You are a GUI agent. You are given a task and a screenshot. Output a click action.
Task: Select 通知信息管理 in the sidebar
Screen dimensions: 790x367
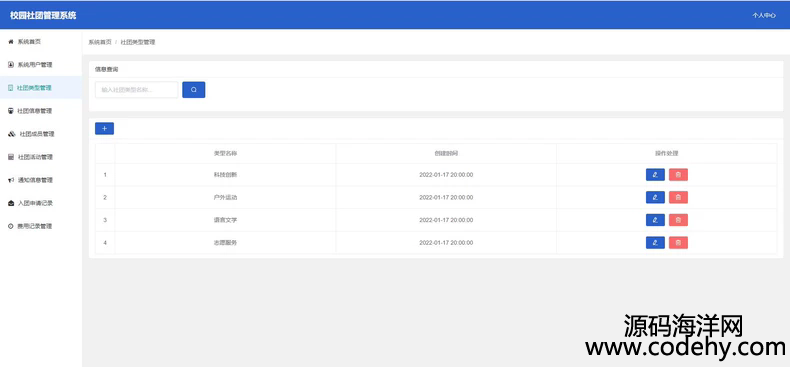[41, 180]
